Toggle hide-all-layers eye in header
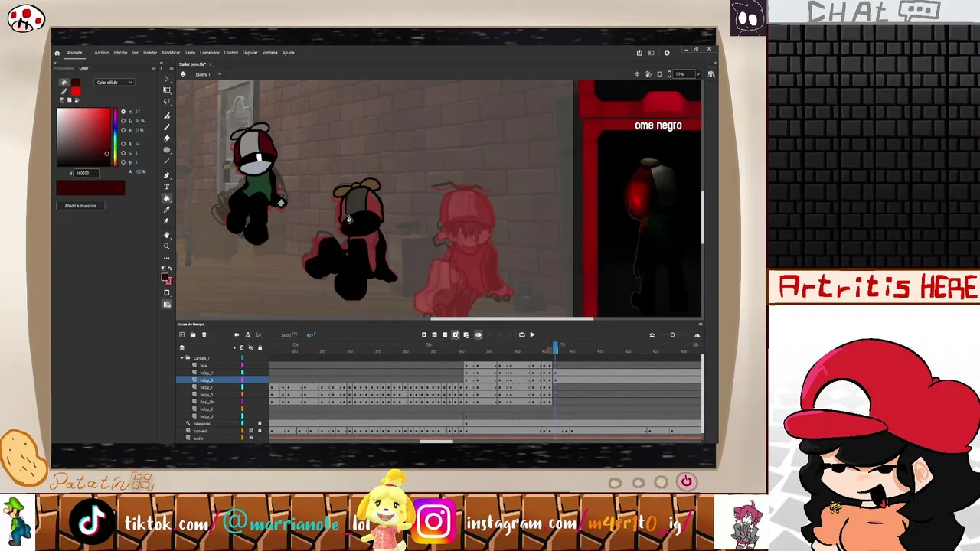980x551 pixels. click(251, 348)
